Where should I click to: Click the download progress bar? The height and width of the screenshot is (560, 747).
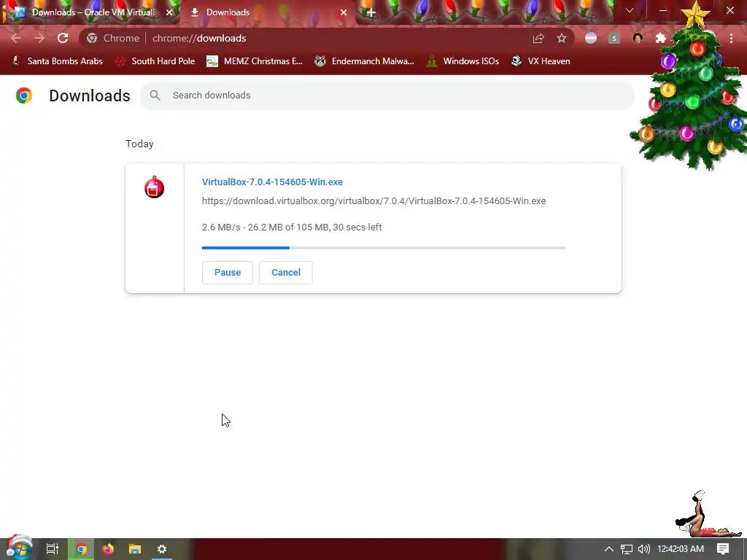[384, 248]
